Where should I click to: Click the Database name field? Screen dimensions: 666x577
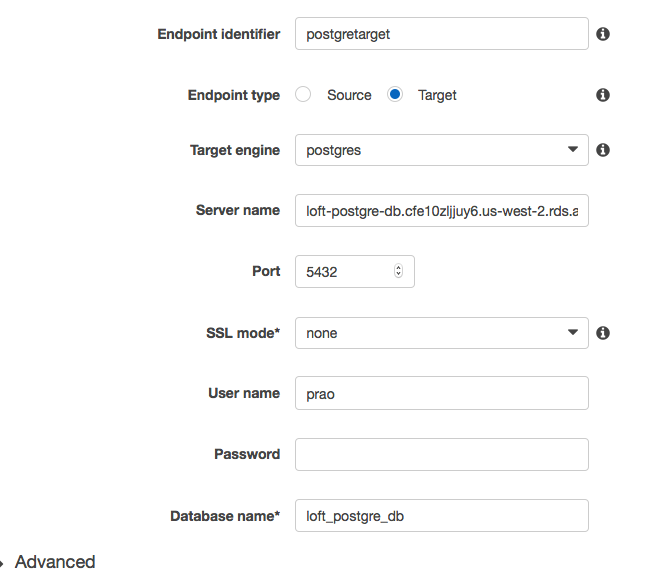[441, 516]
